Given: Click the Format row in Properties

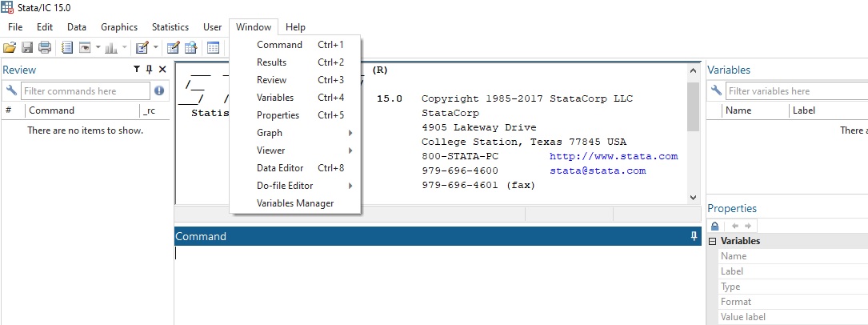Looking at the screenshot, I should pyautogui.click(x=793, y=302).
